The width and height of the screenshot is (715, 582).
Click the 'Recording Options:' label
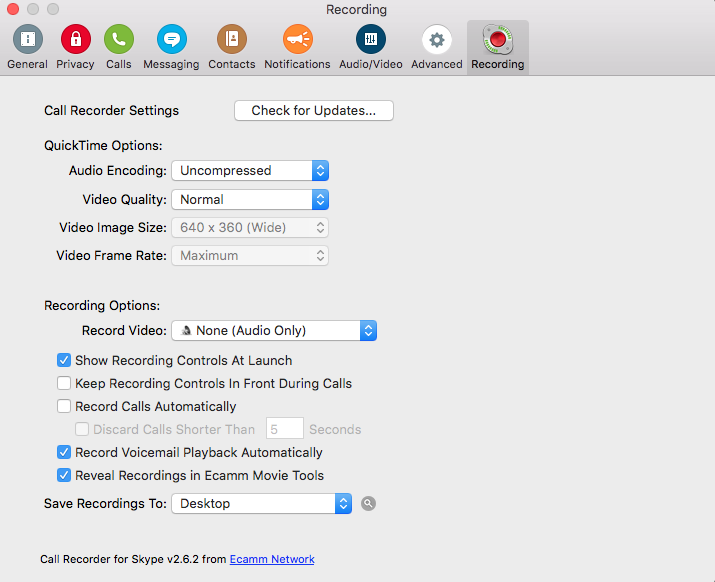102,306
